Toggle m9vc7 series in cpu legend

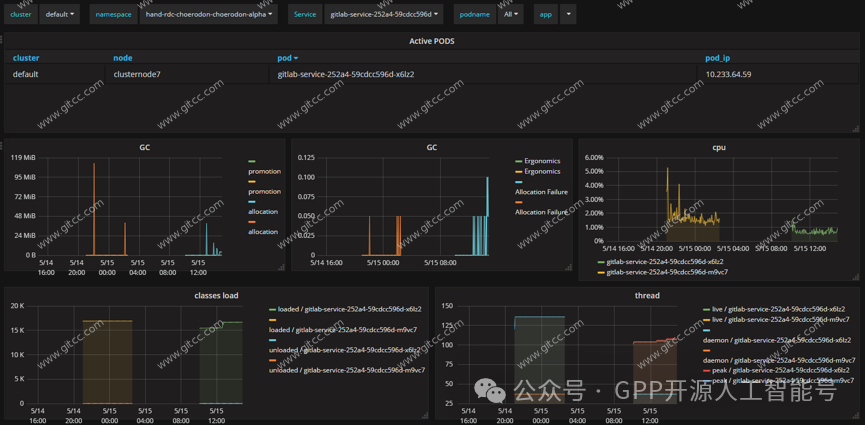pyautogui.click(x=667, y=272)
